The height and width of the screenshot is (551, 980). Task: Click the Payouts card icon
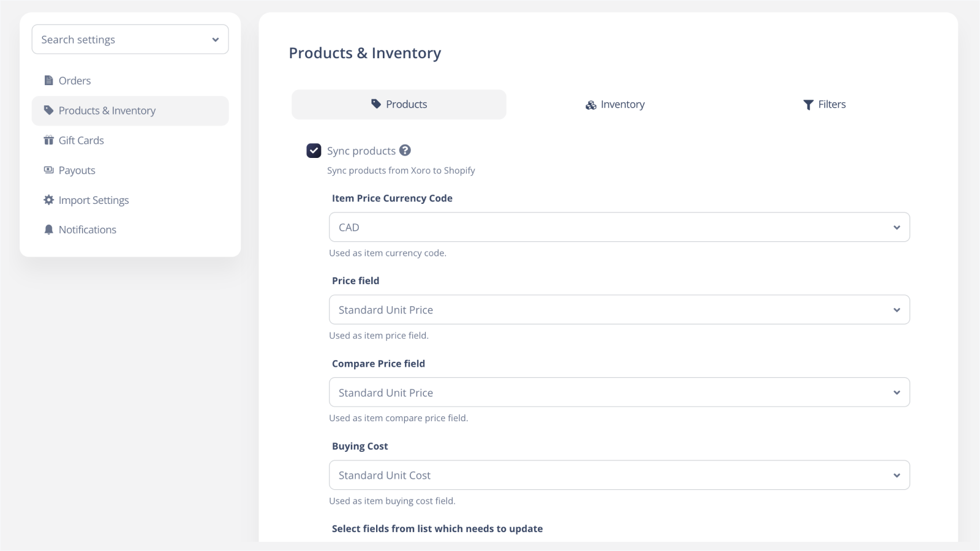point(48,170)
